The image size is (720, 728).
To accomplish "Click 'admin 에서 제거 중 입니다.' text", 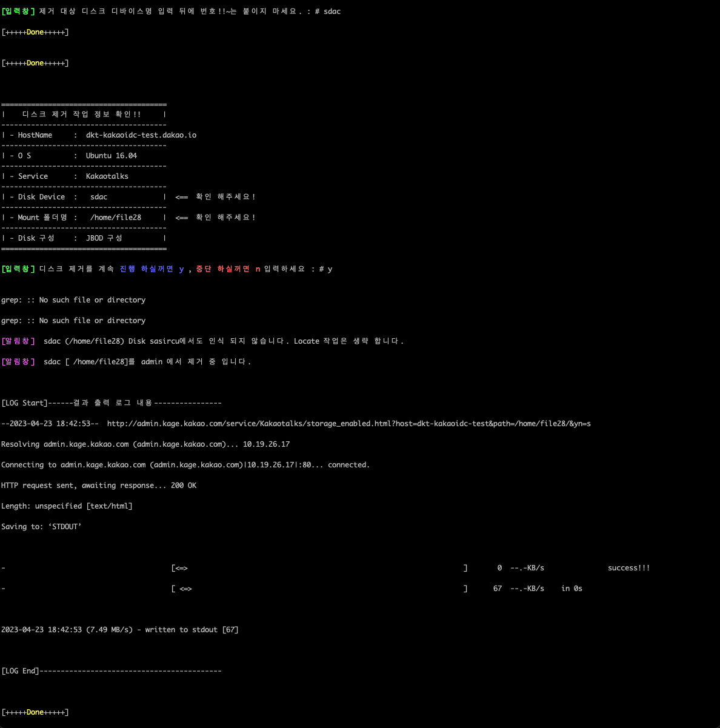I will click(196, 362).
